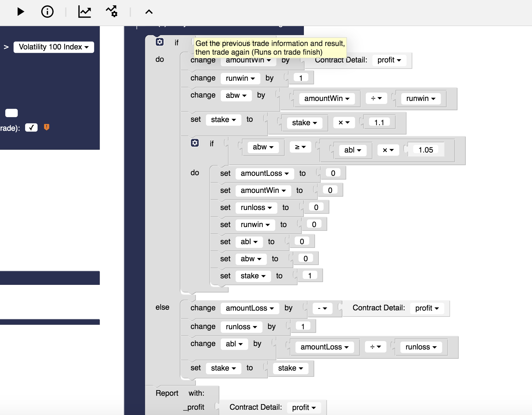
Task: Open the bot information icon
Action: pyautogui.click(x=47, y=12)
